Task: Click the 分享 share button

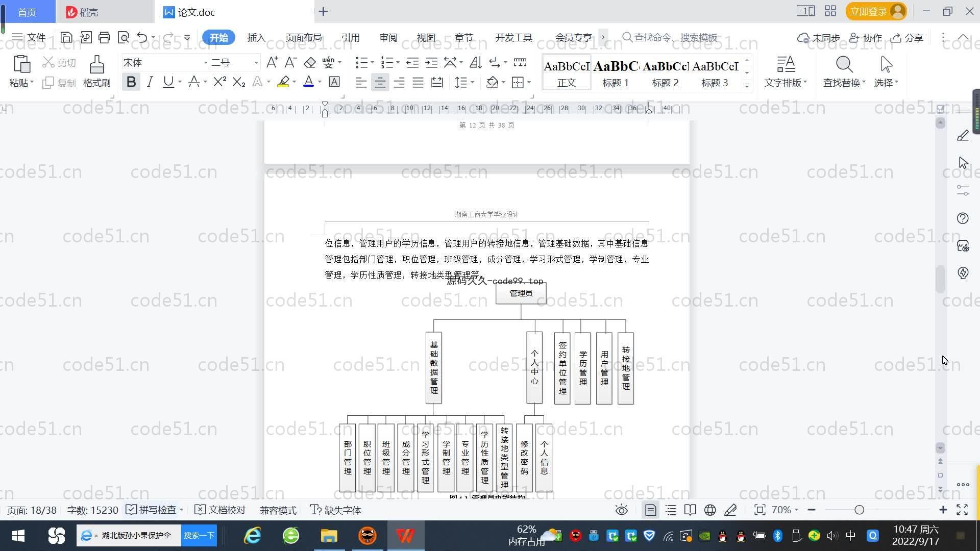Action: [x=907, y=37]
